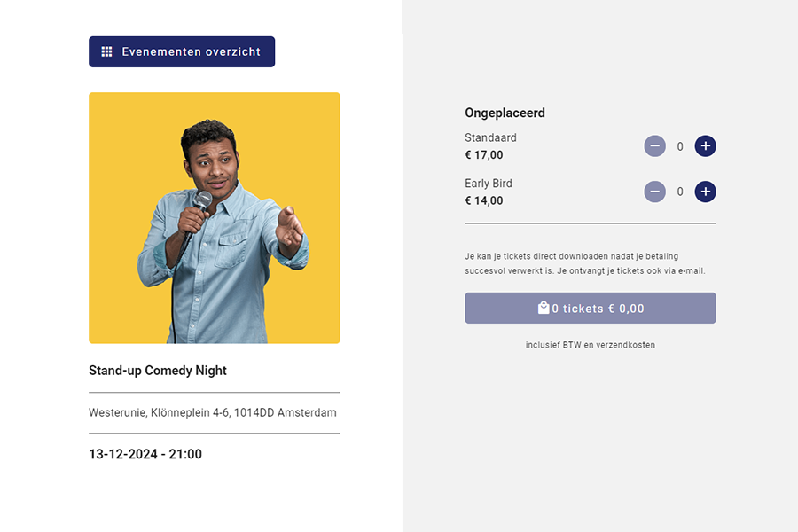Click the Stand-up Comedy Night title

click(158, 371)
